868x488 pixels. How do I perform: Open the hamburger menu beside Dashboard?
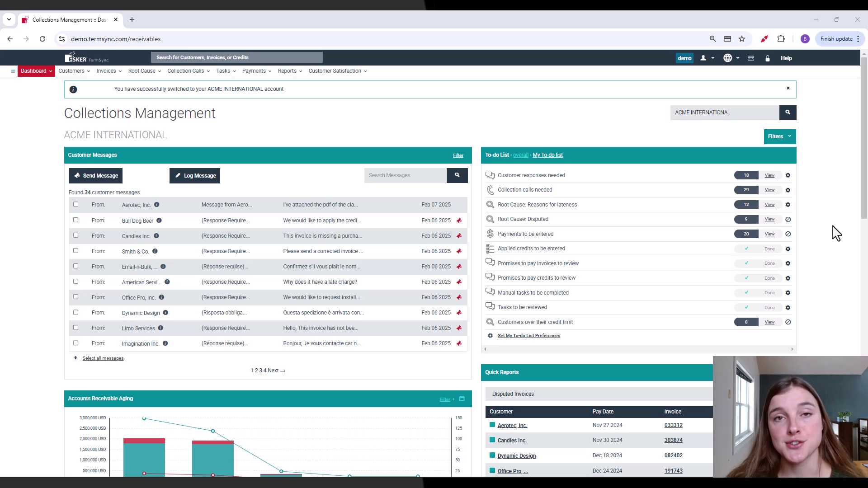click(13, 71)
